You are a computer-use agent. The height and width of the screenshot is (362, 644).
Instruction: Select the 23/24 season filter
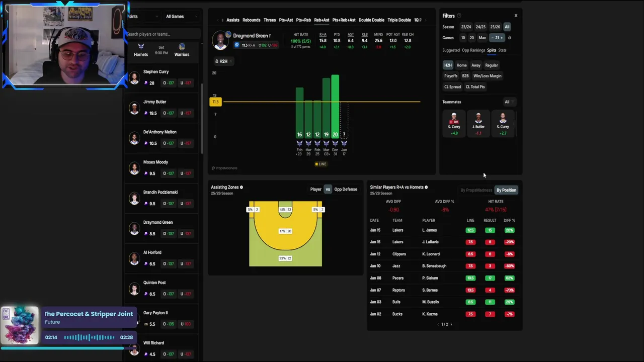coord(466,27)
